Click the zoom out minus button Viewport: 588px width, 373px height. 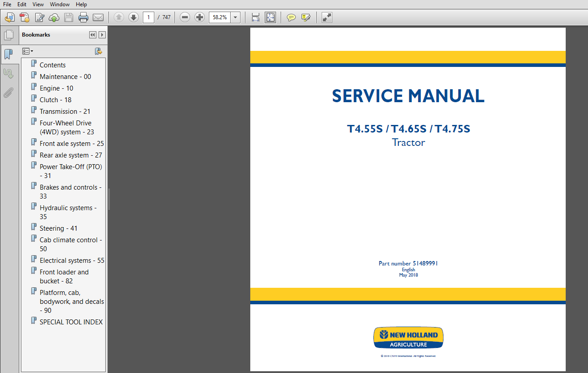coord(185,17)
